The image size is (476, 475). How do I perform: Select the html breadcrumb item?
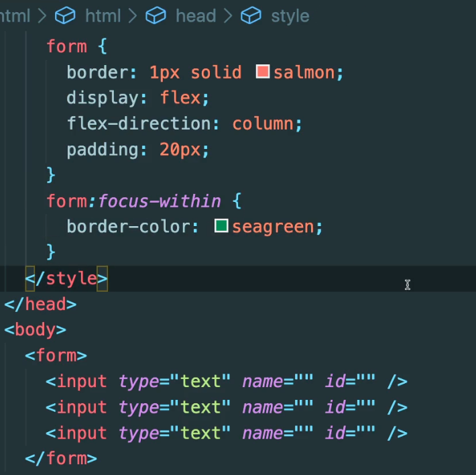(x=103, y=15)
